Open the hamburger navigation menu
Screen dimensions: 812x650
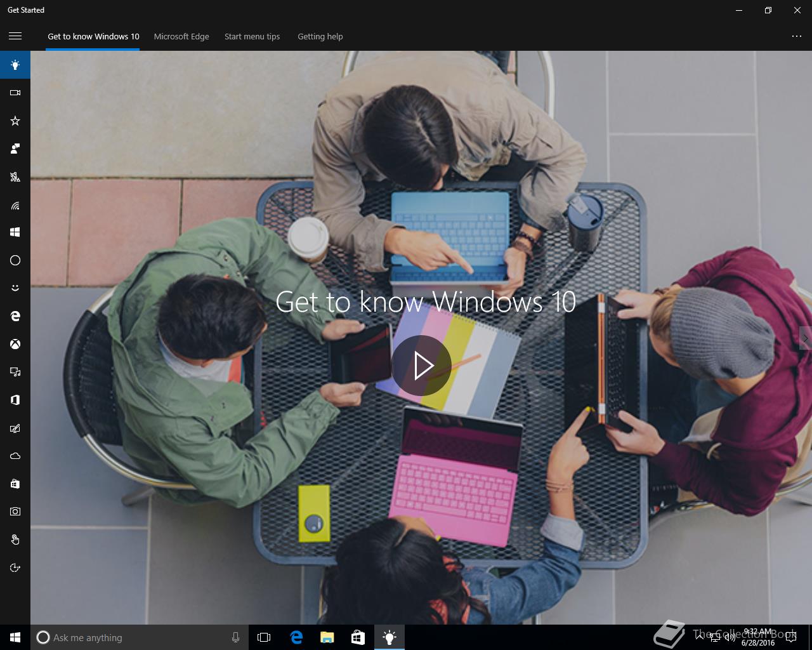[15, 36]
